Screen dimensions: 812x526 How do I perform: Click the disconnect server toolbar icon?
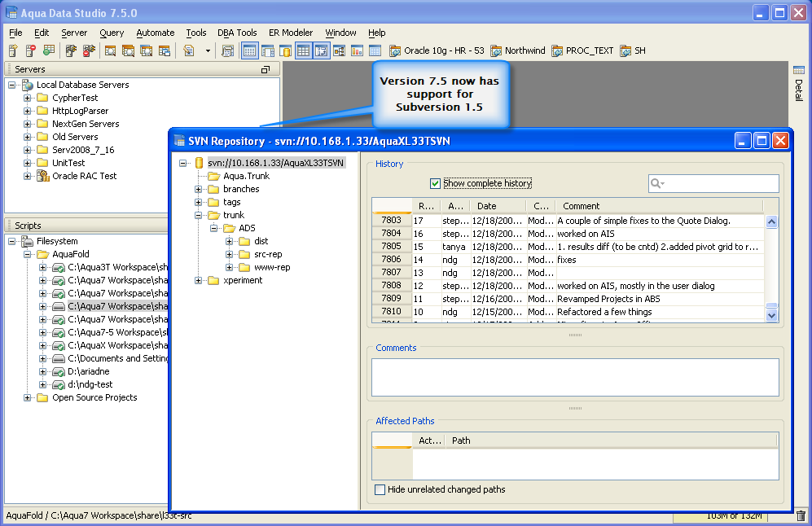[89, 50]
